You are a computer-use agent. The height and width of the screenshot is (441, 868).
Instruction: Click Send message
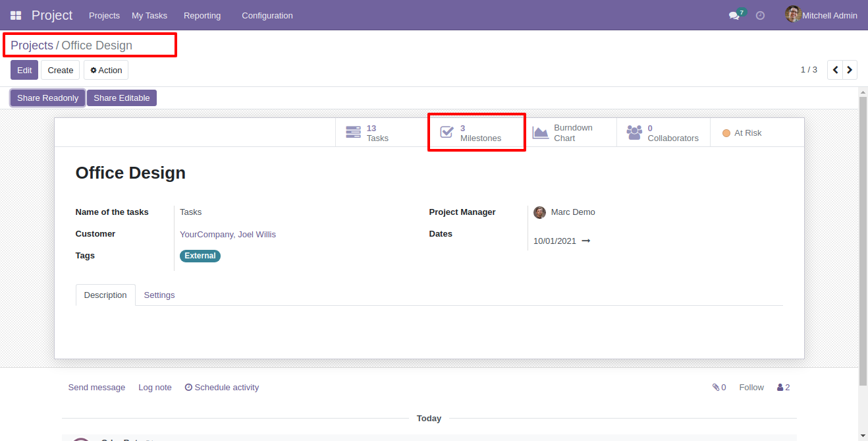click(97, 388)
